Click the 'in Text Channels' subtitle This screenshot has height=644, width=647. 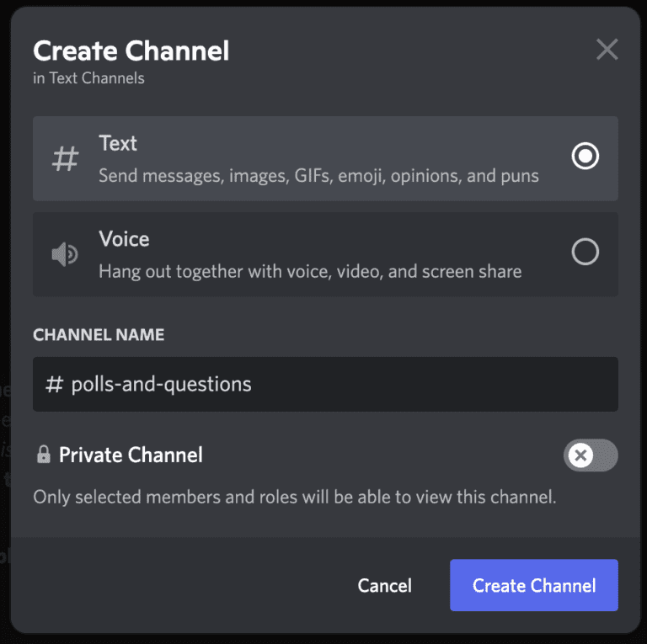tap(88, 78)
